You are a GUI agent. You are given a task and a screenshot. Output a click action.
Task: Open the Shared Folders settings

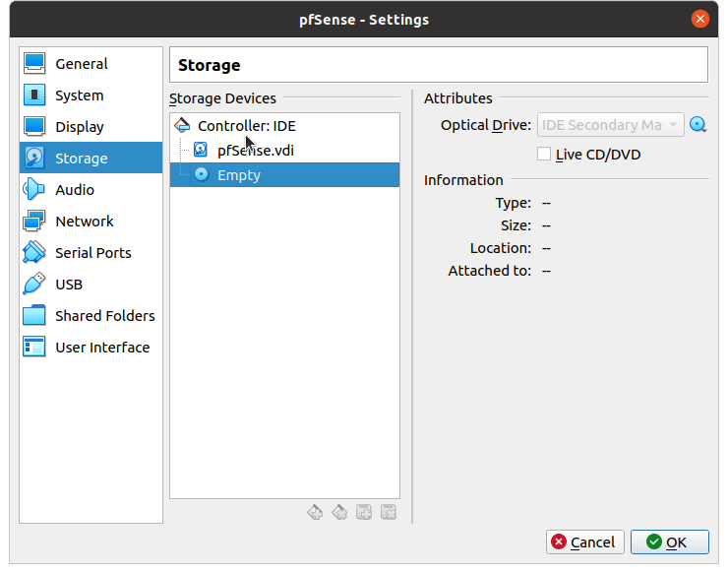[104, 316]
